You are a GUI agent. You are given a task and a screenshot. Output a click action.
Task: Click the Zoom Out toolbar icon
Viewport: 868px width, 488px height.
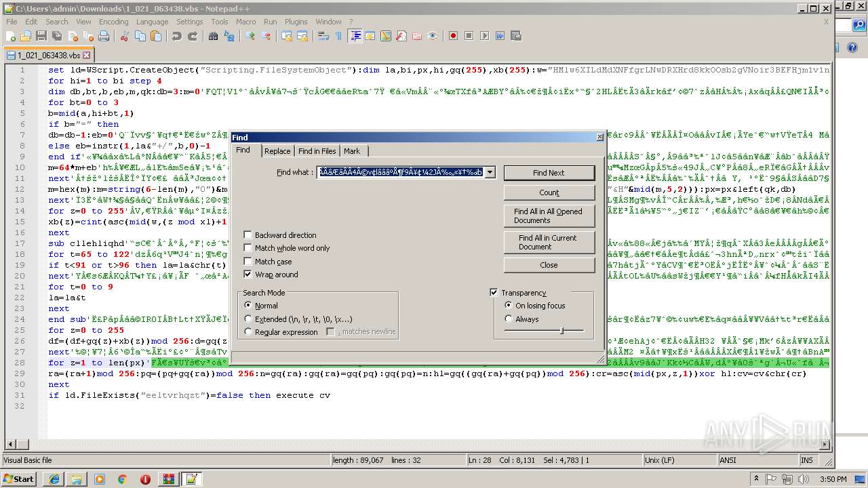coord(266,36)
